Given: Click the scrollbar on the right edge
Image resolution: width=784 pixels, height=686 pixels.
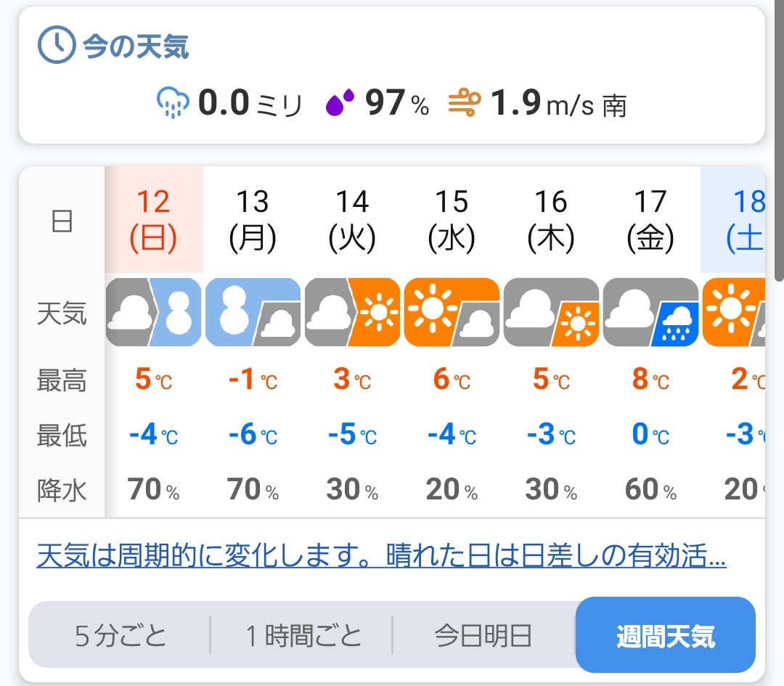Looking at the screenshot, I should pos(779,145).
